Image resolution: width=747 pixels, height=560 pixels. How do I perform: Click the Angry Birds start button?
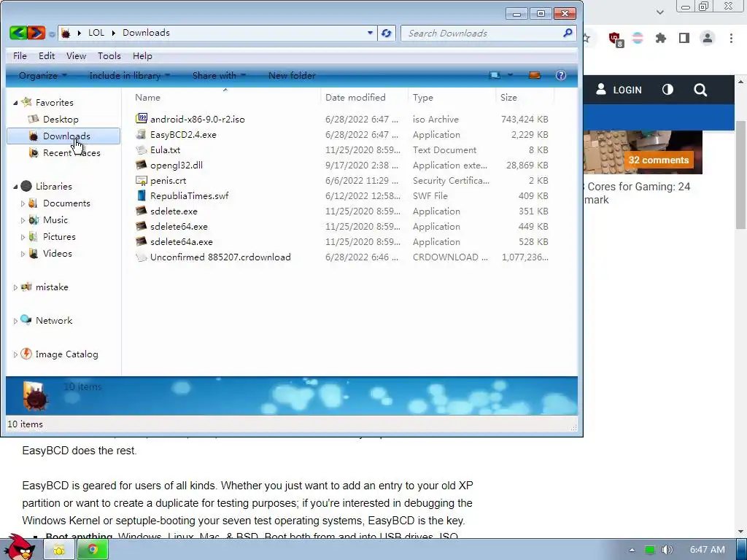19,548
